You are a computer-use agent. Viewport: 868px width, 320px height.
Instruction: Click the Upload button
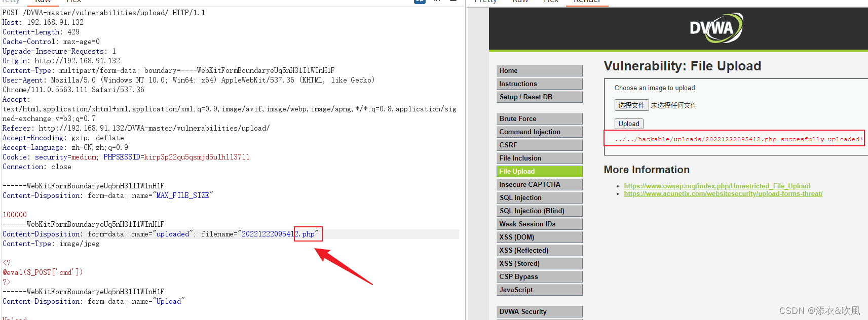click(x=629, y=124)
